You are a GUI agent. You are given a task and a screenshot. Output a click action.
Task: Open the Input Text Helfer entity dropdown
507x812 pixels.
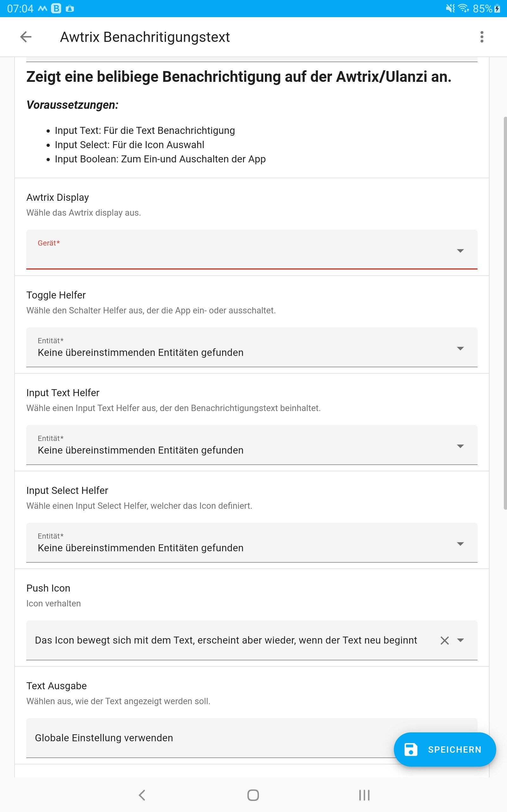click(460, 446)
